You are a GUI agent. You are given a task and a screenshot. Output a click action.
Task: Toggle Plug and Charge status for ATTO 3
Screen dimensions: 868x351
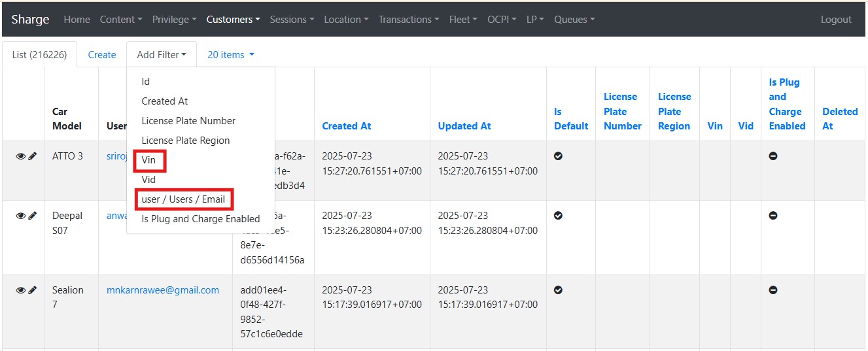pyautogui.click(x=773, y=156)
